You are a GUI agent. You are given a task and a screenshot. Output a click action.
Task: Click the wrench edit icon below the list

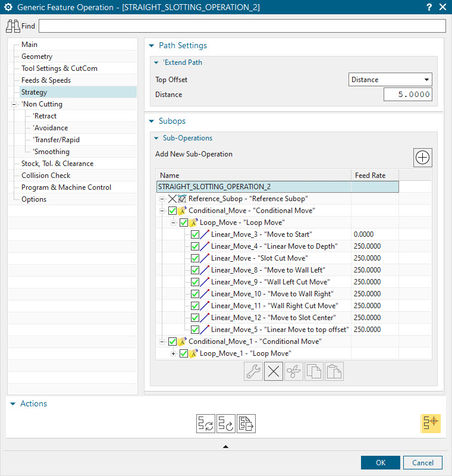(x=253, y=371)
